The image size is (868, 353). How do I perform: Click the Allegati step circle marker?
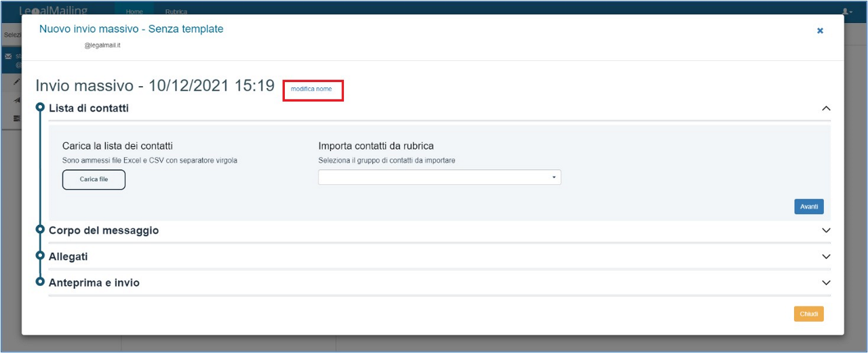(x=40, y=256)
